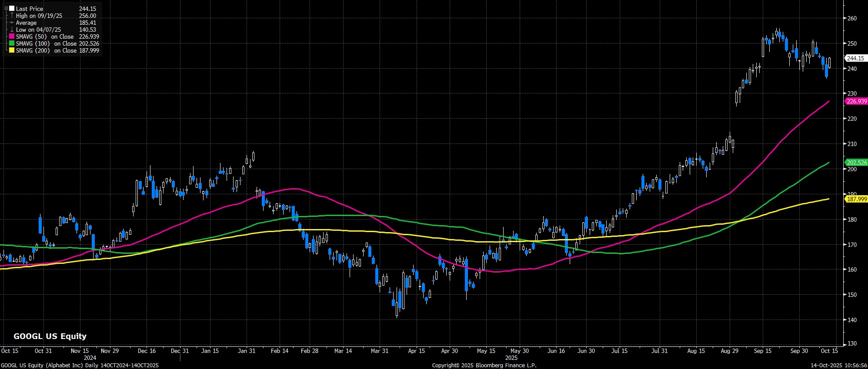The height and width of the screenshot is (369, 868).
Task: Click the 244.15 last price axis tag
Action: tap(855, 58)
